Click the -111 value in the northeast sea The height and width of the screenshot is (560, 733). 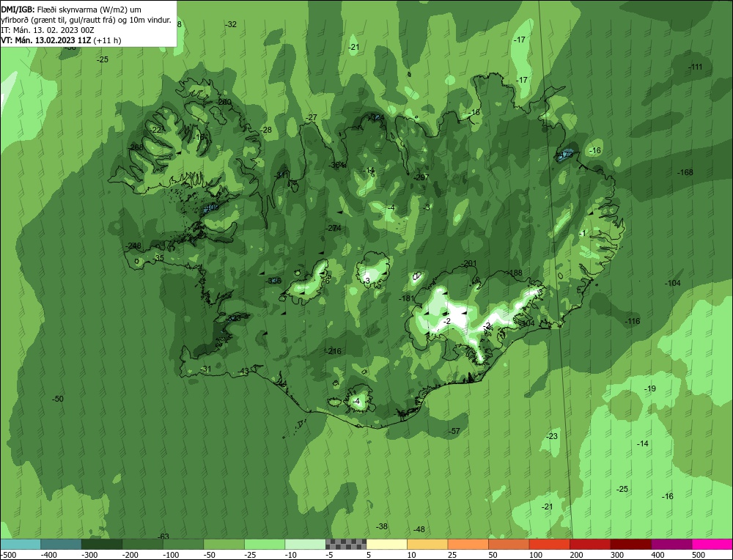[696, 67]
